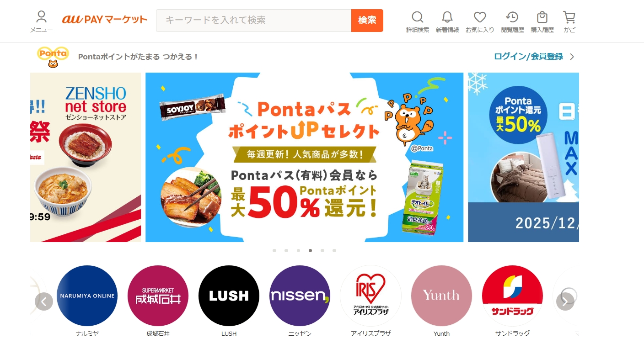
Task: Select the first carousel dot indicator
Action: point(274,250)
